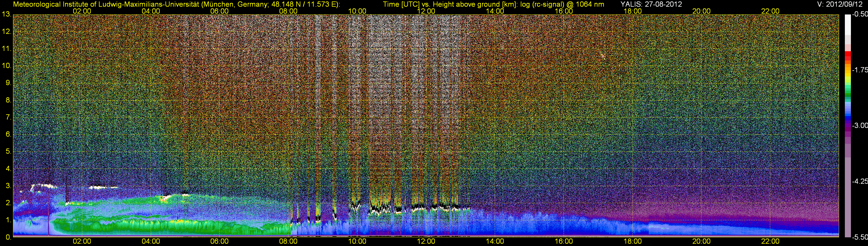Select the 10 km height axis label

point(6,66)
